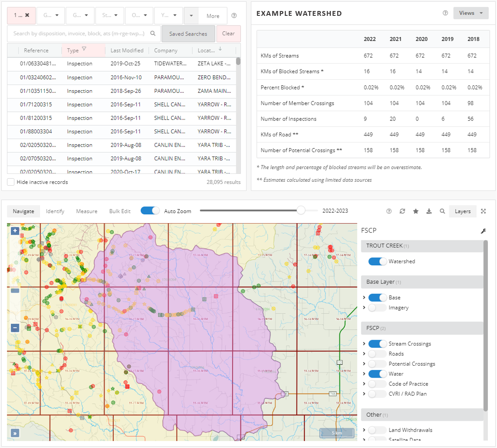This screenshot has height=448, width=497.
Task: Click the download icon in map toolbar
Action: coord(429,211)
